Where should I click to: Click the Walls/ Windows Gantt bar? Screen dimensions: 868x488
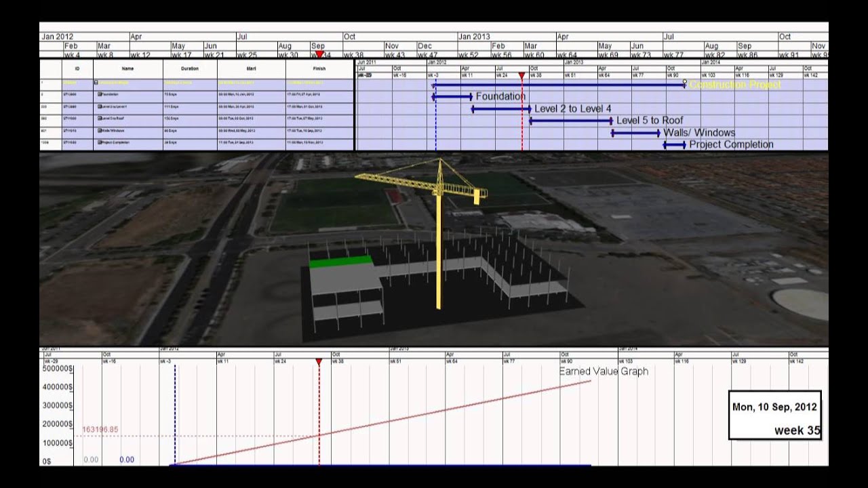tap(635, 133)
